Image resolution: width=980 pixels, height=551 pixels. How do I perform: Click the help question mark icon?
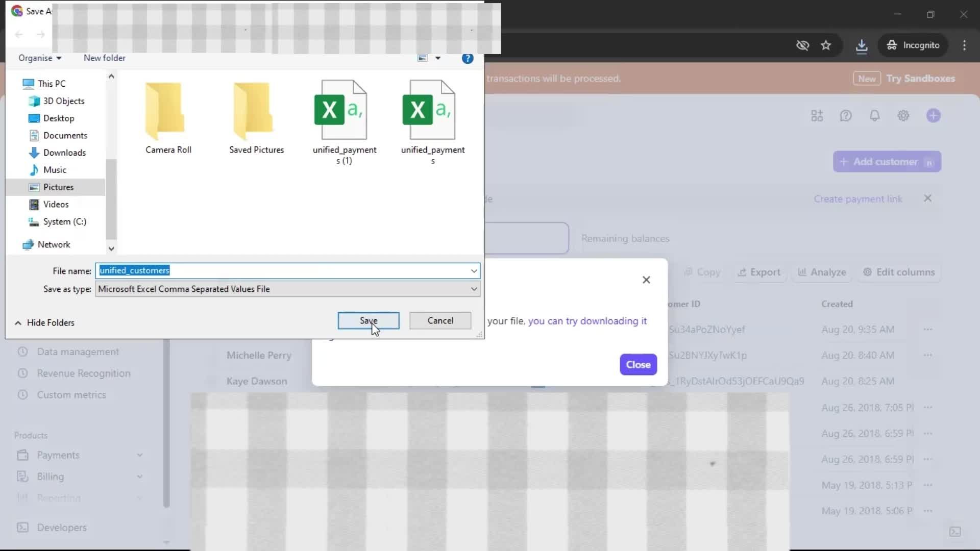(x=467, y=59)
